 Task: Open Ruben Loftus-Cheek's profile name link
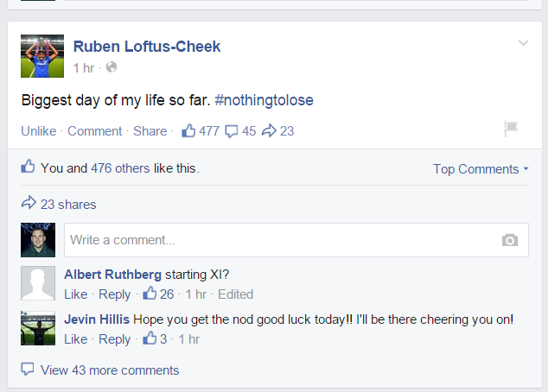147,47
